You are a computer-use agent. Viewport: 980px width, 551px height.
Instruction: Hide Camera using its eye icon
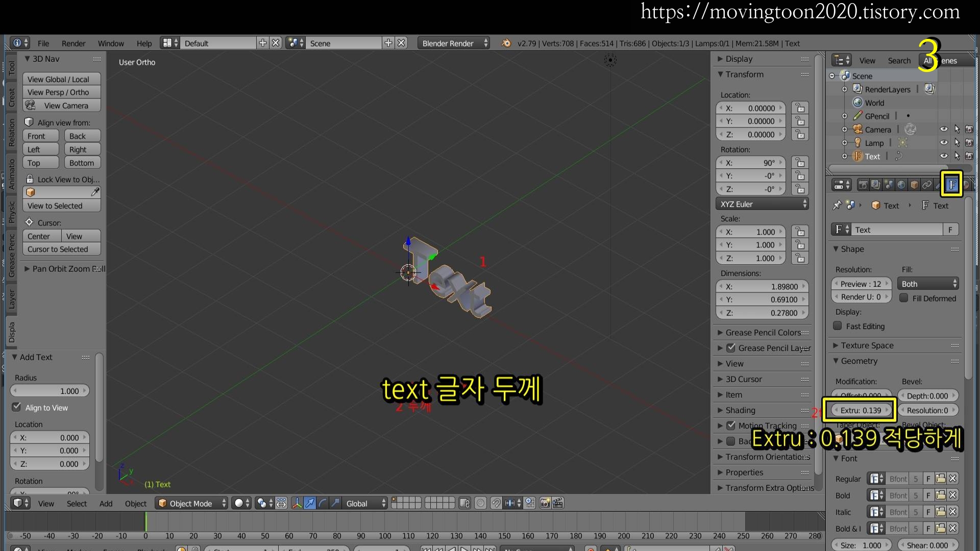click(944, 129)
